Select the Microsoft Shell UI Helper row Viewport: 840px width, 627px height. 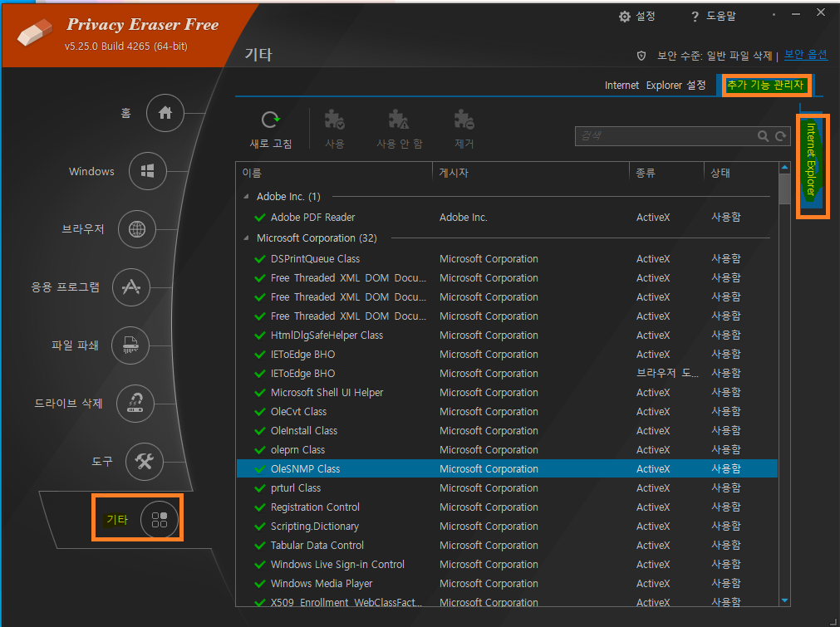click(508, 393)
